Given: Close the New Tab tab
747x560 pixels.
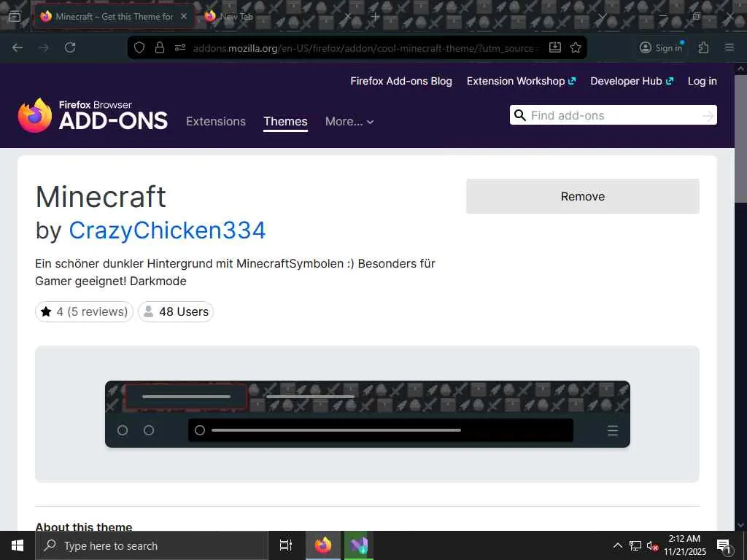Looking at the screenshot, I should point(348,17).
